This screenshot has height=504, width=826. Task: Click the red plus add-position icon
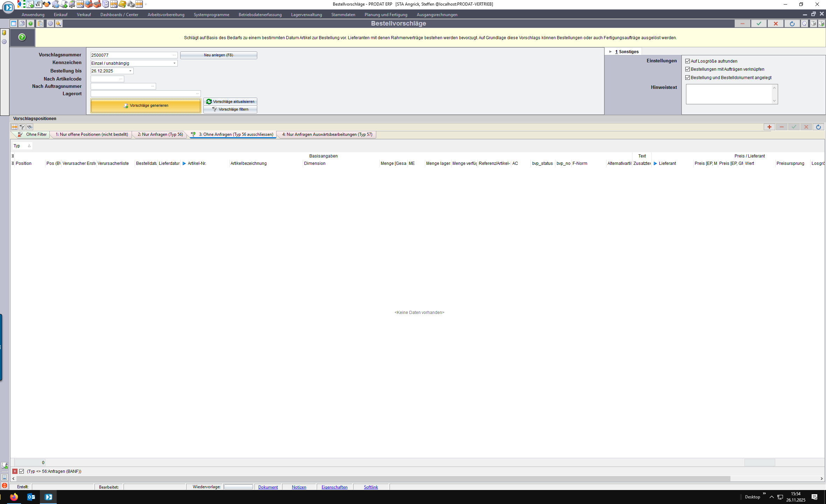click(x=769, y=127)
